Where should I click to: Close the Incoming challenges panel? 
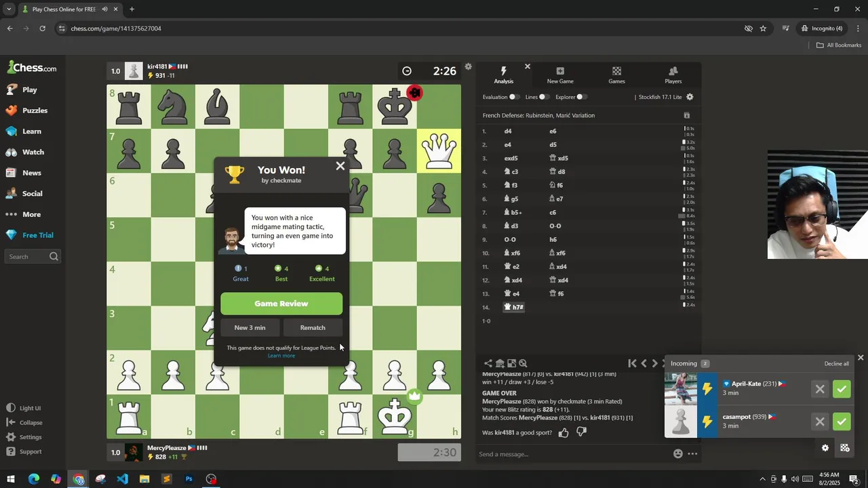point(861,357)
